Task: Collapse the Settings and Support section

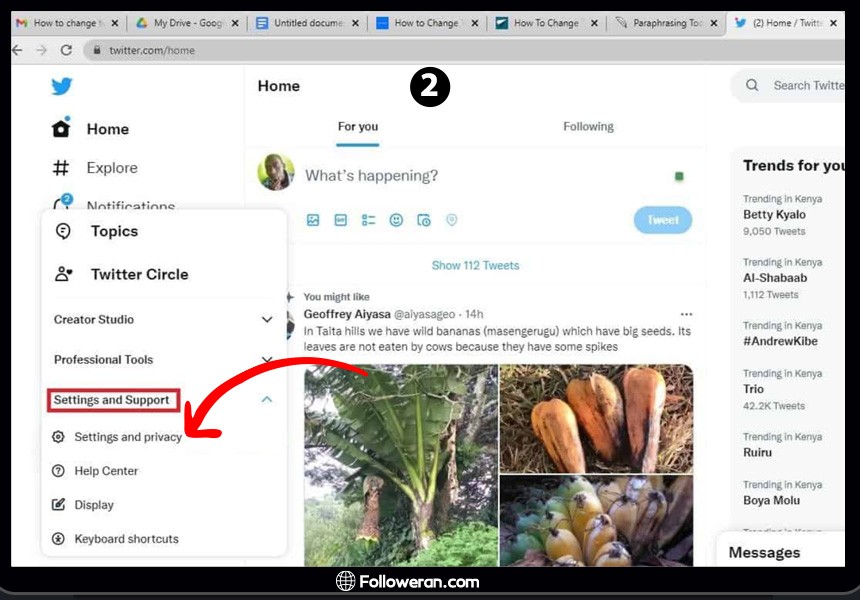Action: click(x=266, y=400)
